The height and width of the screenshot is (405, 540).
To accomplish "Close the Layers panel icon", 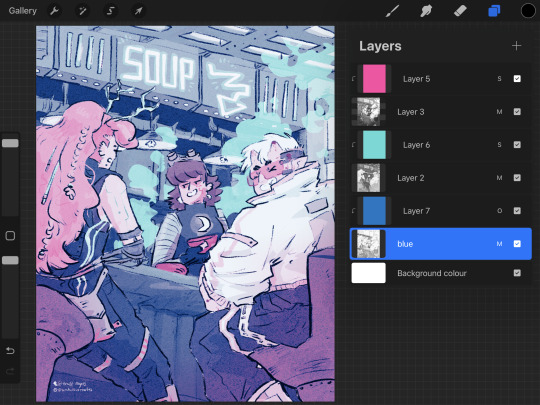I will tap(494, 11).
